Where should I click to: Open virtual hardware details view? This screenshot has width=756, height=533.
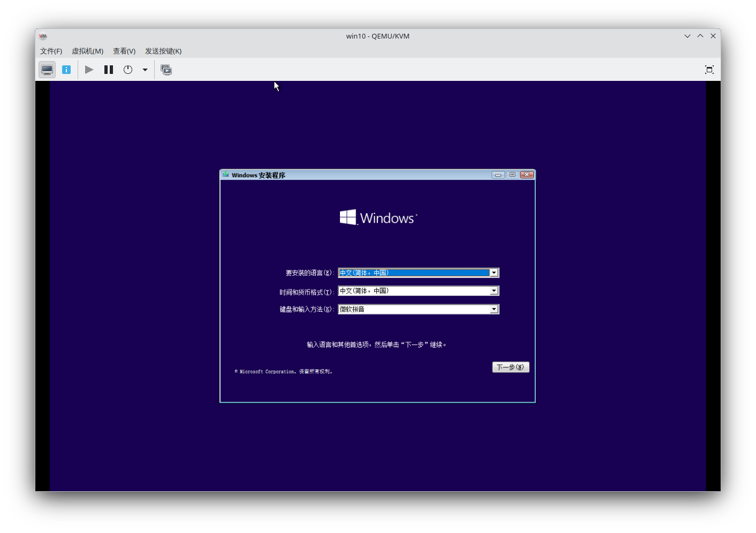click(66, 70)
